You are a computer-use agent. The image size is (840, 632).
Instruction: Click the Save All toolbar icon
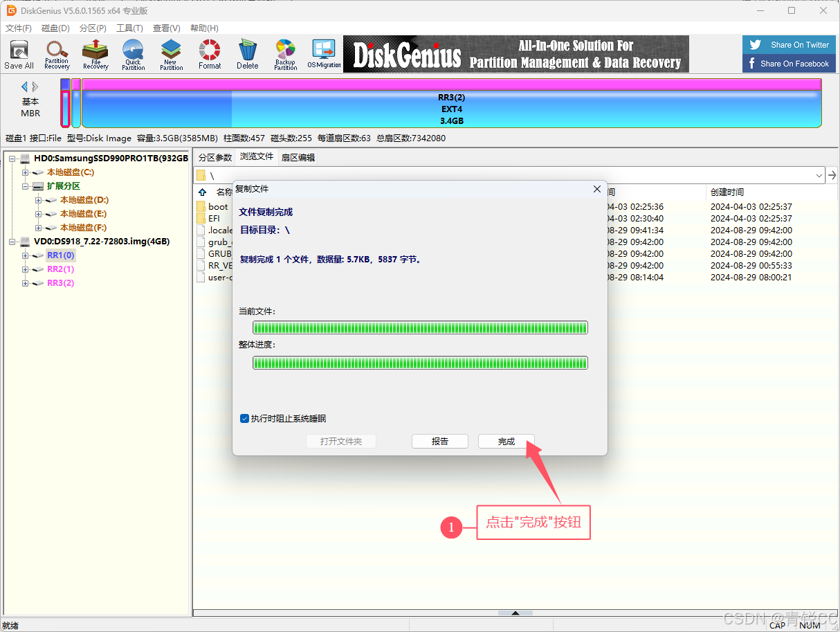point(19,54)
